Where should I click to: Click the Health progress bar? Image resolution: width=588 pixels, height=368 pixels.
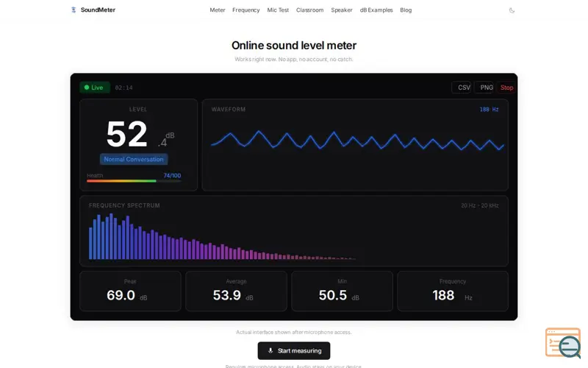pyautogui.click(x=134, y=181)
